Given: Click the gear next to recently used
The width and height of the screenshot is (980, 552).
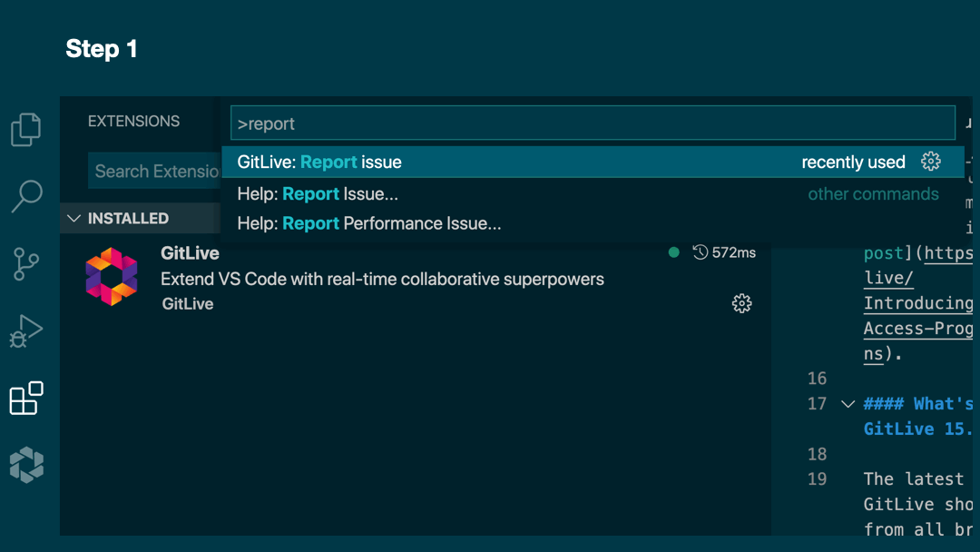Looking at the screenshot, I should pyautogui.click(x=931, y=162).
